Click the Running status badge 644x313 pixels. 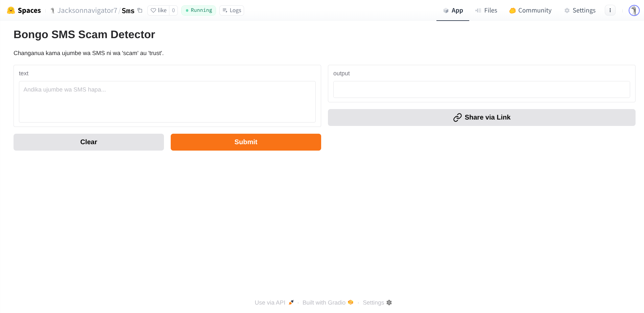pyautogui.click(x=199, y=10)
